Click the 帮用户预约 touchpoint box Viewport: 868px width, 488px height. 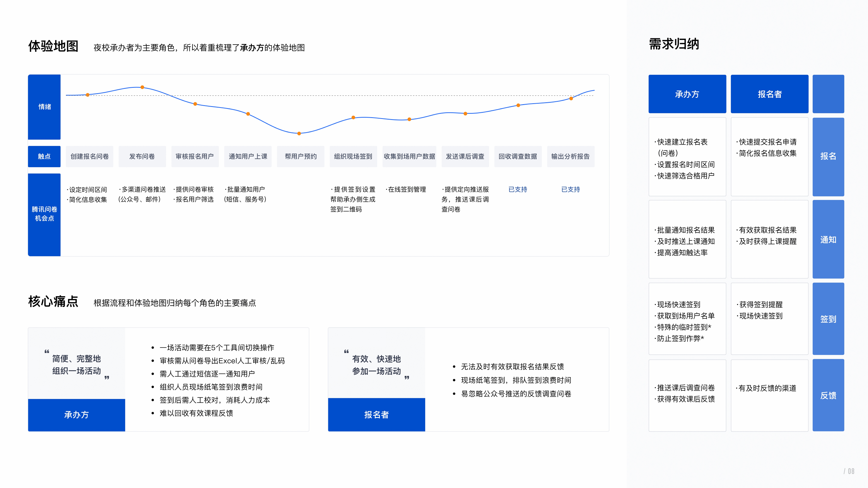[x=301, y=156]
